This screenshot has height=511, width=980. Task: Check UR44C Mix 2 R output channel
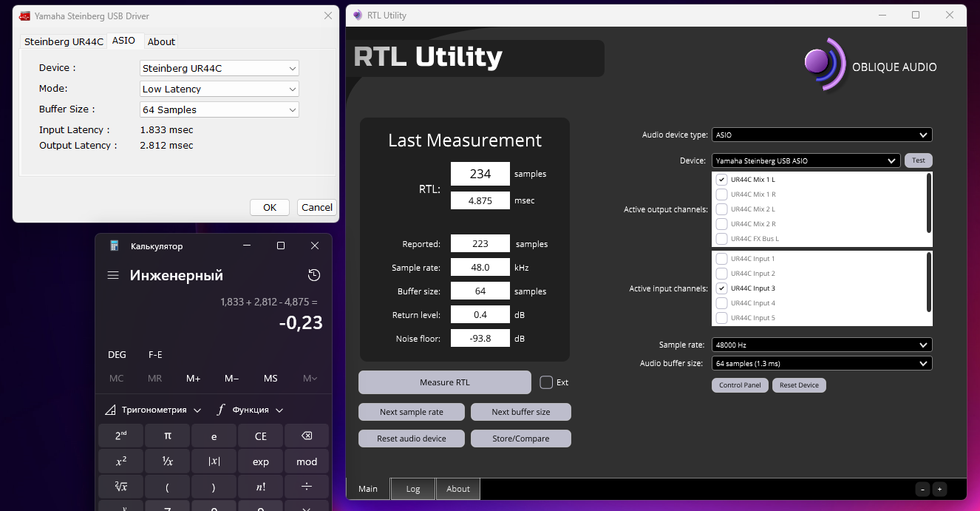pos(722,224)
